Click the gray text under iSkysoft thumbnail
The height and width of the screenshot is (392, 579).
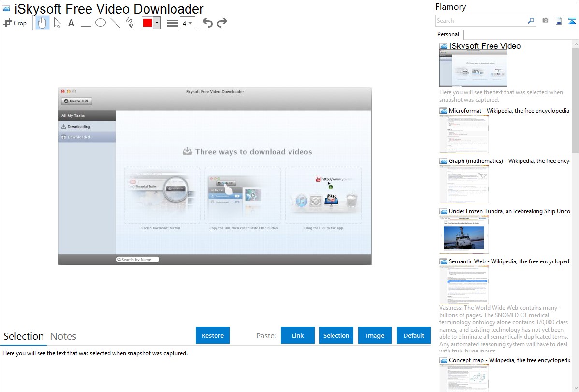click(501, 96)
